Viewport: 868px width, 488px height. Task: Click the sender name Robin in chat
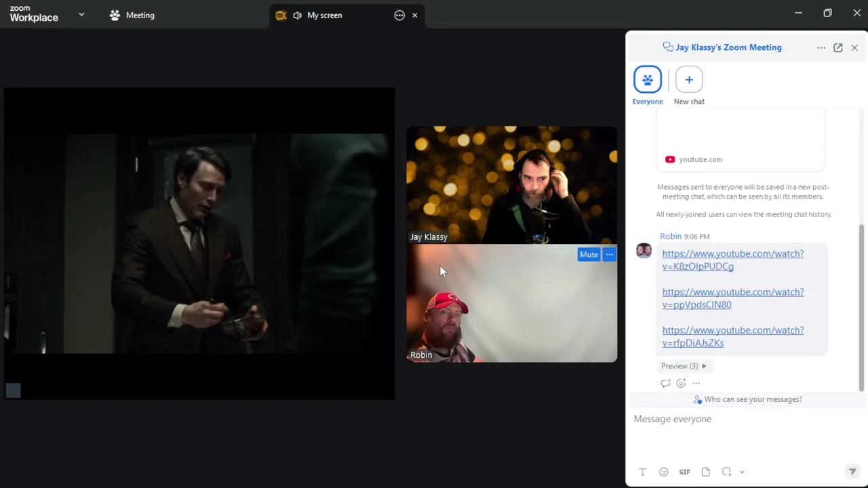pos(671,237)
